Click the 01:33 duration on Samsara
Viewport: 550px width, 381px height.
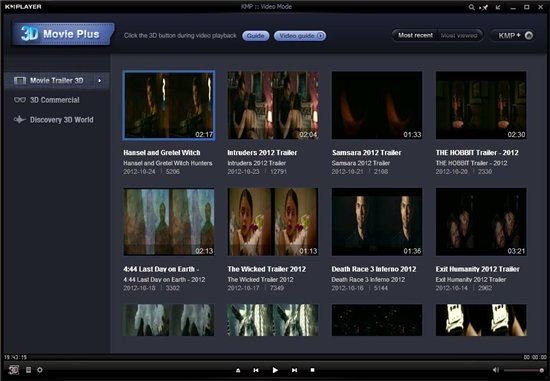coord(412,134)
